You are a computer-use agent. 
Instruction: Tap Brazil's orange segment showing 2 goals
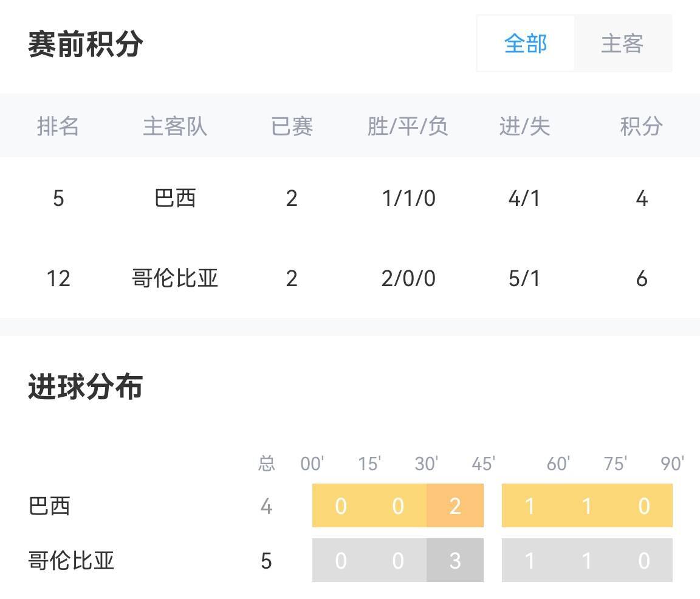(x=455, y=505)
